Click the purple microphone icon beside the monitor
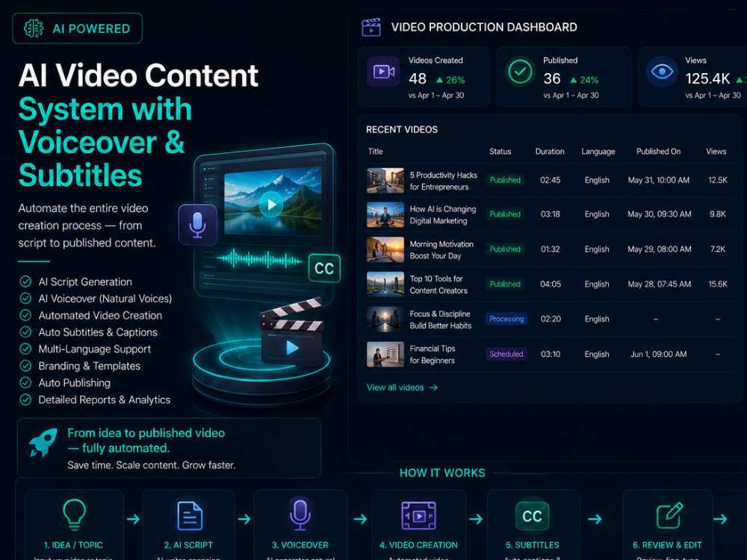 (x=198, y=225)
